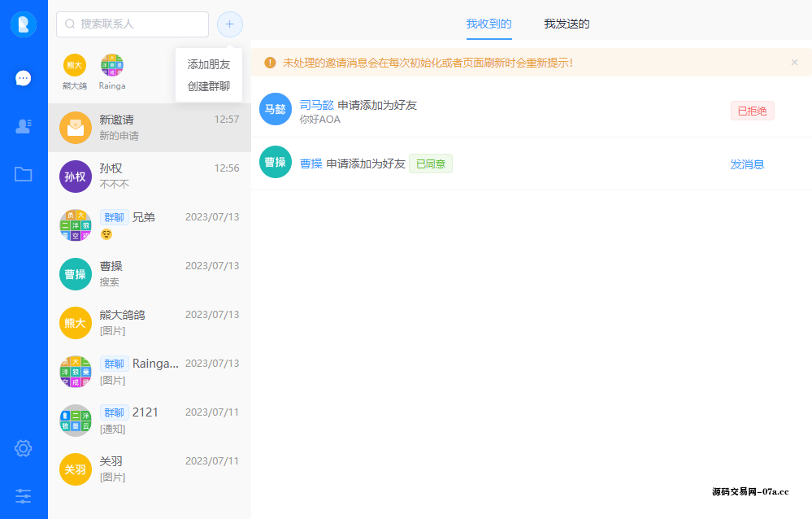Click the 已拒绝 status button
812x519 pixels.
(751, 111)
